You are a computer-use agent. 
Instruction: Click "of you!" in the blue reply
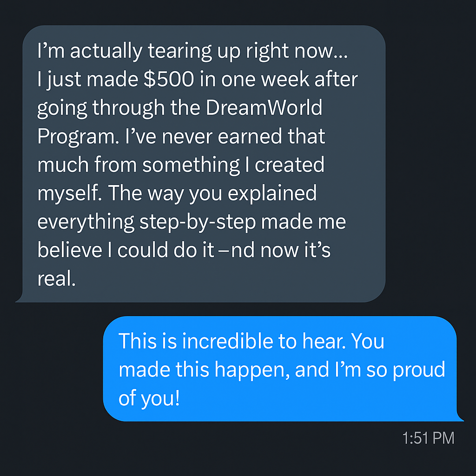click(x=149, y=398)
